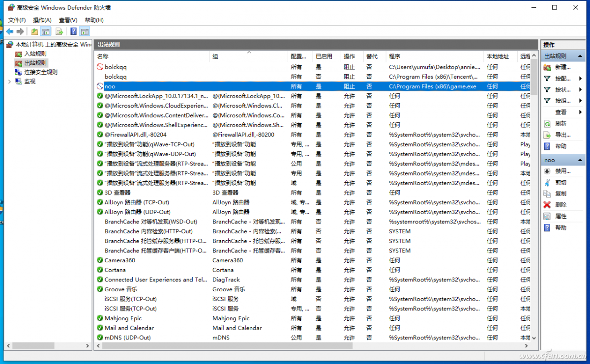This screenshot has height=364, width=590.
Task: Select the root 本地计算机 tree node
Action: 53,44
